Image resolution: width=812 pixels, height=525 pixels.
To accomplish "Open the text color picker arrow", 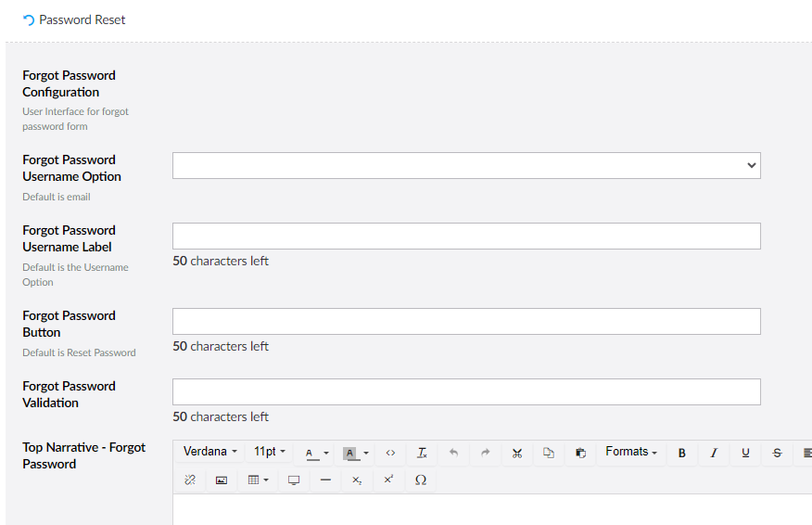I will 326,454.
